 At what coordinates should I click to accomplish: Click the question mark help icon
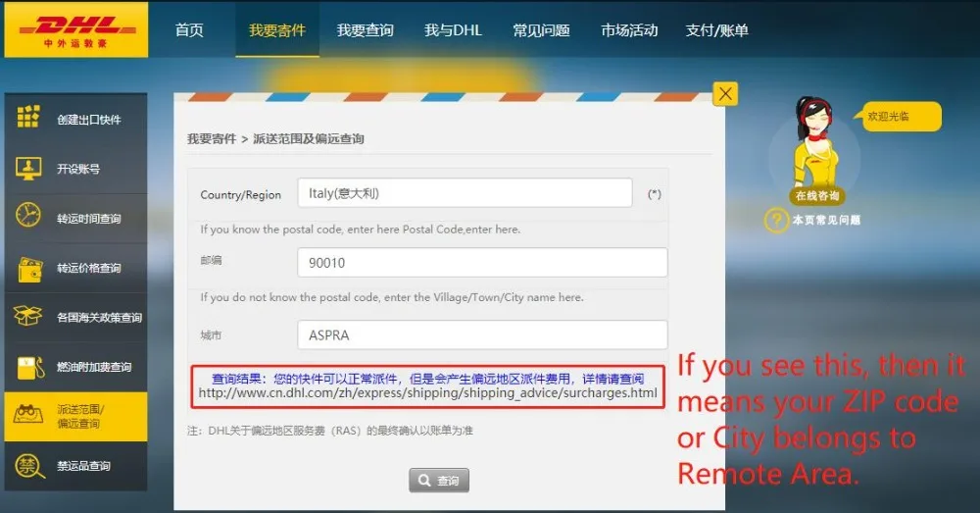[777, 221]
